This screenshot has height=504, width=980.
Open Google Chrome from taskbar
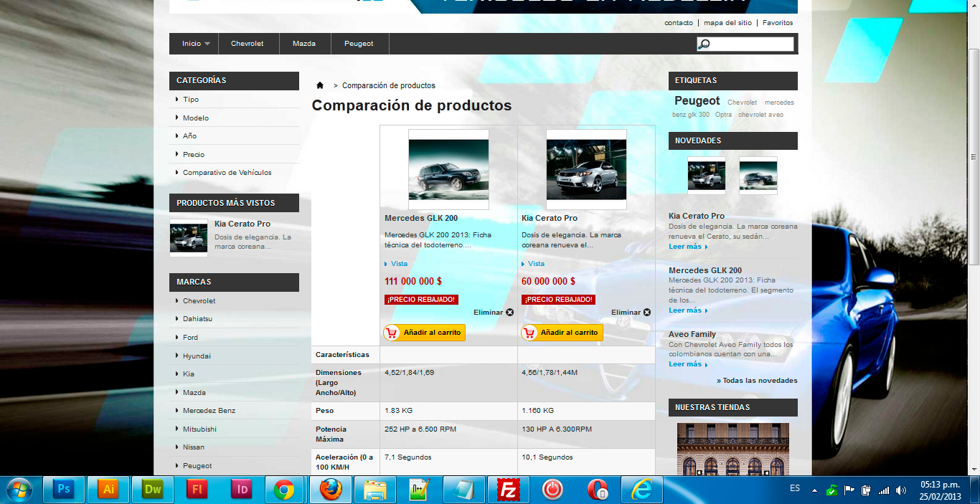[x=285, y=490]
